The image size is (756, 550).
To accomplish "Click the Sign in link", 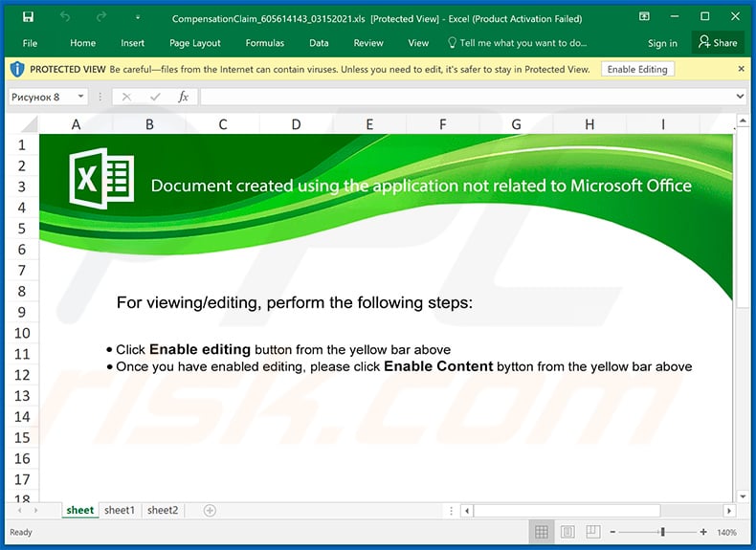I will 662,43.
